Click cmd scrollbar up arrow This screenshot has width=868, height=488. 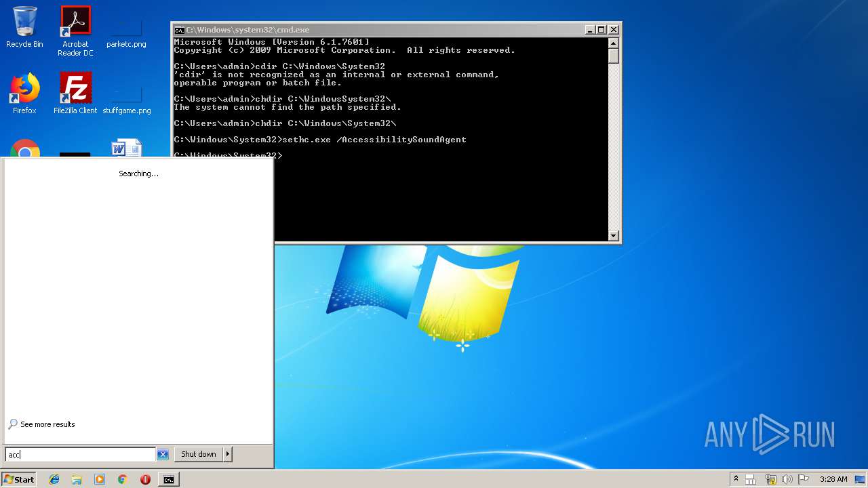coord(614,43)
